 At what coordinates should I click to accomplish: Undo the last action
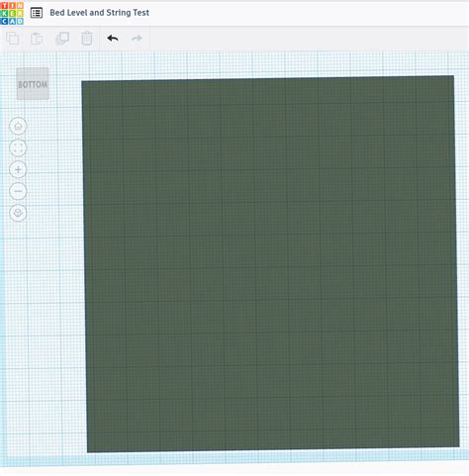tap(113, 39)
